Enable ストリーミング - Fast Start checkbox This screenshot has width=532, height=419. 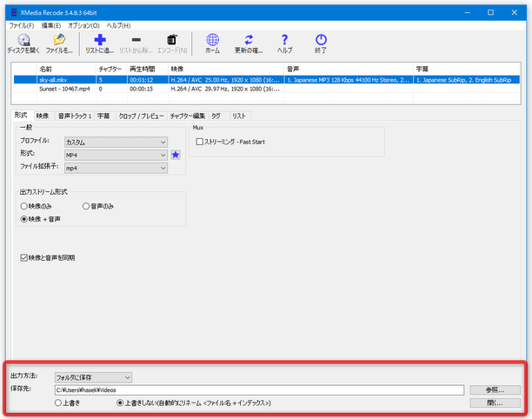coord(200,142)
